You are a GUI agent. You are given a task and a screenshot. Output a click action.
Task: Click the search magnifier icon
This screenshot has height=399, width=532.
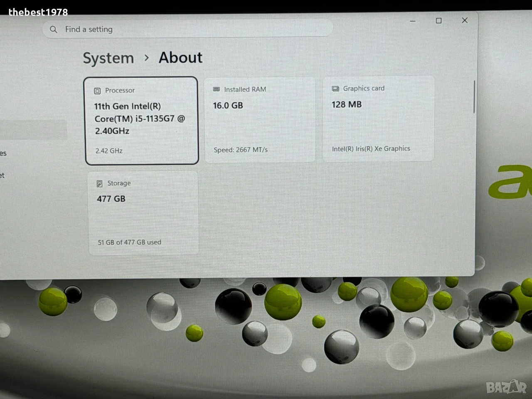54,30
